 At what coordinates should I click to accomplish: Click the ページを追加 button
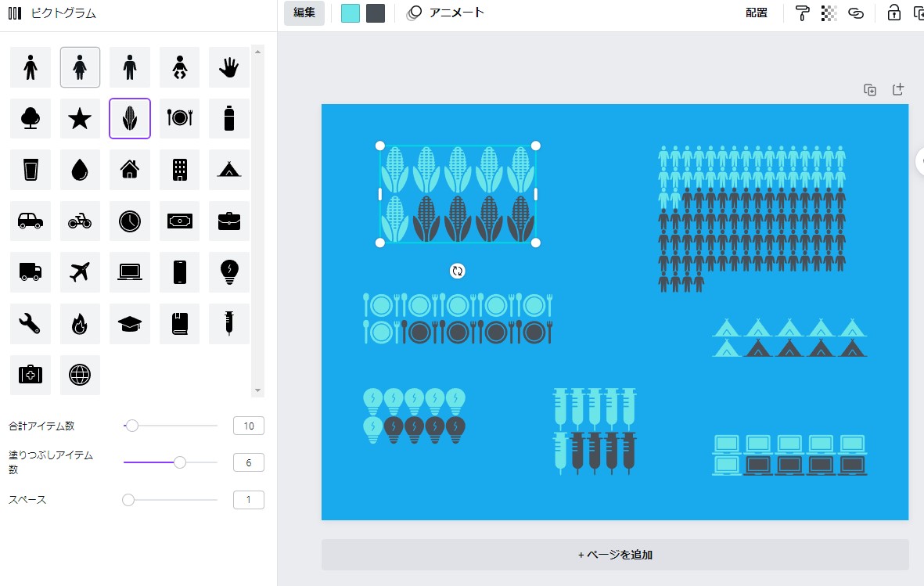tap(615, 555)
